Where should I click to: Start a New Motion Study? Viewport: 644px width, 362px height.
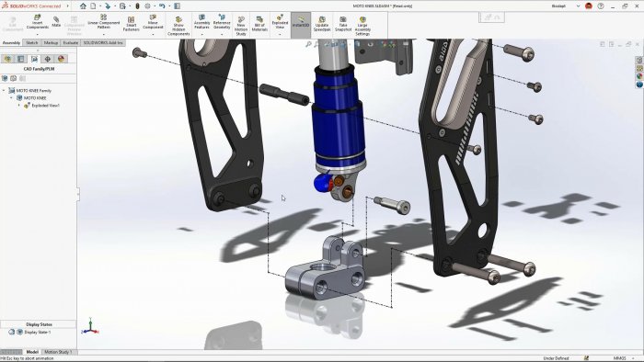241,26
